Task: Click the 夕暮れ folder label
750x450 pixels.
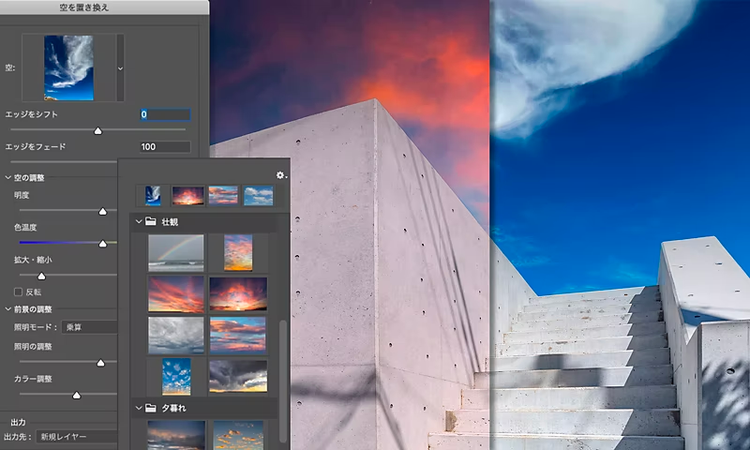Action: (x=174, y=408)
